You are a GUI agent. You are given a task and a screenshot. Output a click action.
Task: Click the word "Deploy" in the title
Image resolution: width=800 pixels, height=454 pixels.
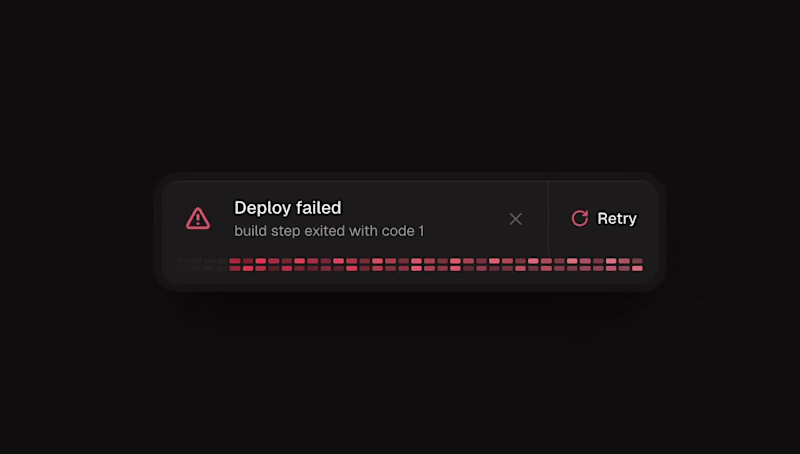coord(262,208)
